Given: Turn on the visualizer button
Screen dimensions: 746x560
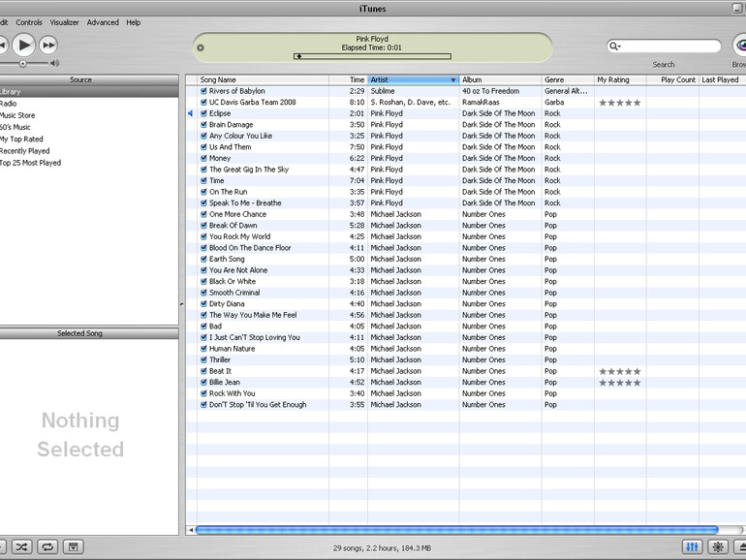Looking at the screenshot, I should point(718,547).
